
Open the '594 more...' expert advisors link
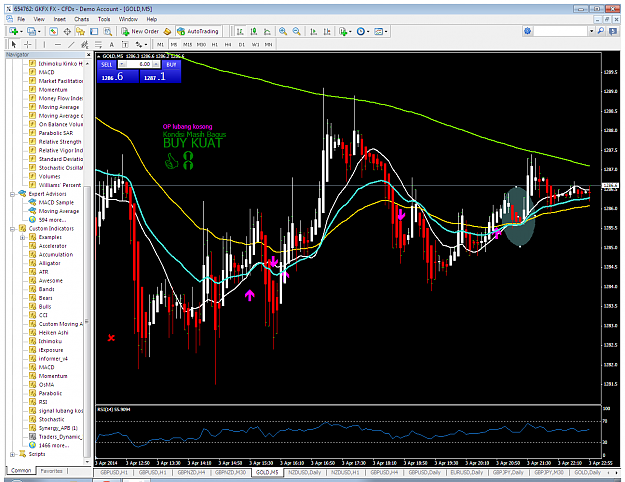pos(52,220)
